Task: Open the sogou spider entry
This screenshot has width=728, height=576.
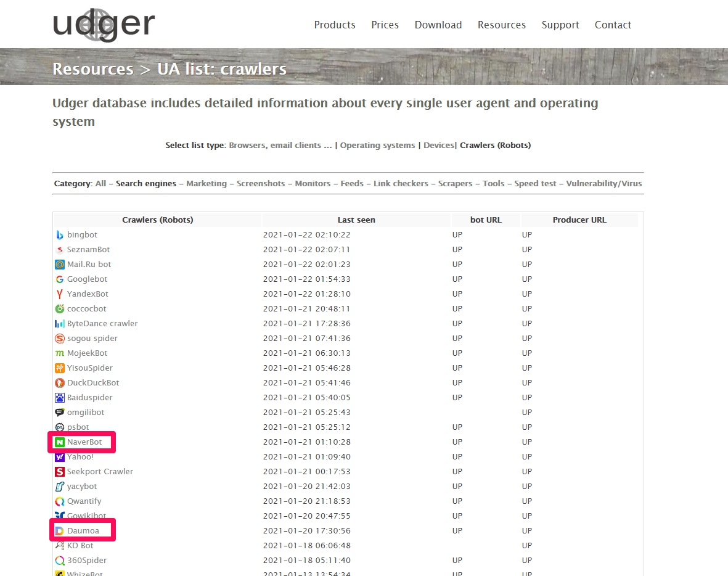Action: 92,339
